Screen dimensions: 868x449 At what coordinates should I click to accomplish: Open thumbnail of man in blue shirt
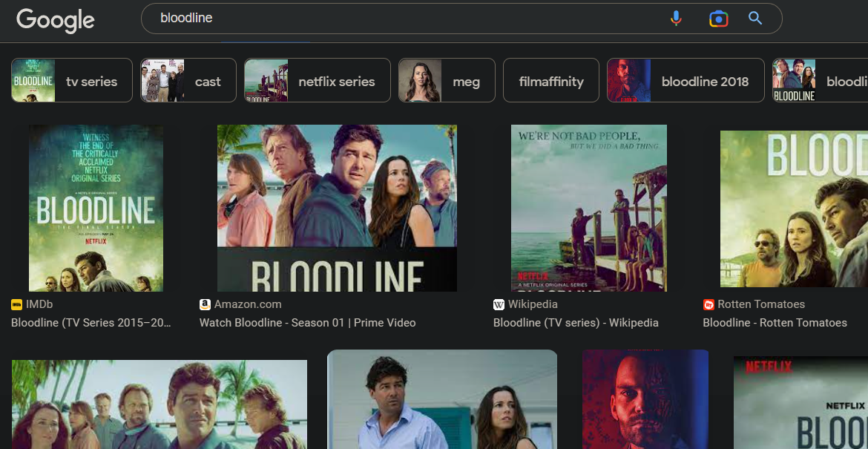[442, 399]
